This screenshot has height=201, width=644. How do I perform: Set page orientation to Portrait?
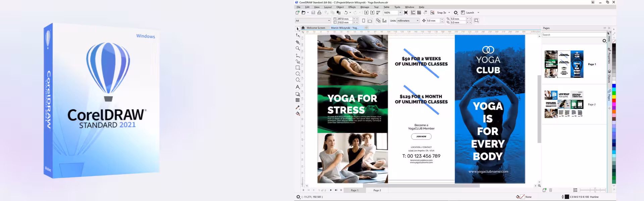[364, 21]
